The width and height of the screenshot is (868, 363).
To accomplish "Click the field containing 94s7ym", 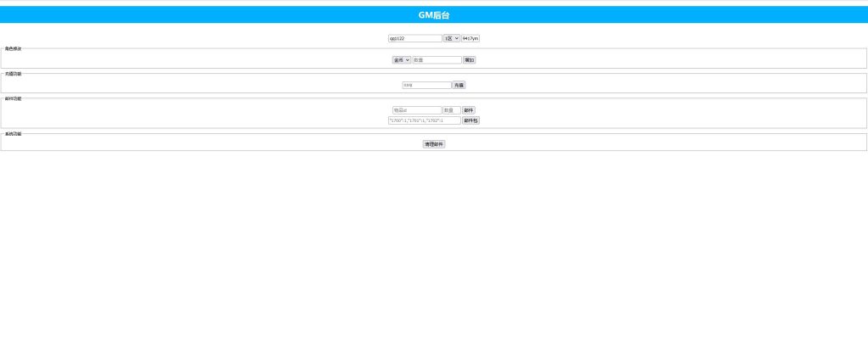I will click(470, 38).
